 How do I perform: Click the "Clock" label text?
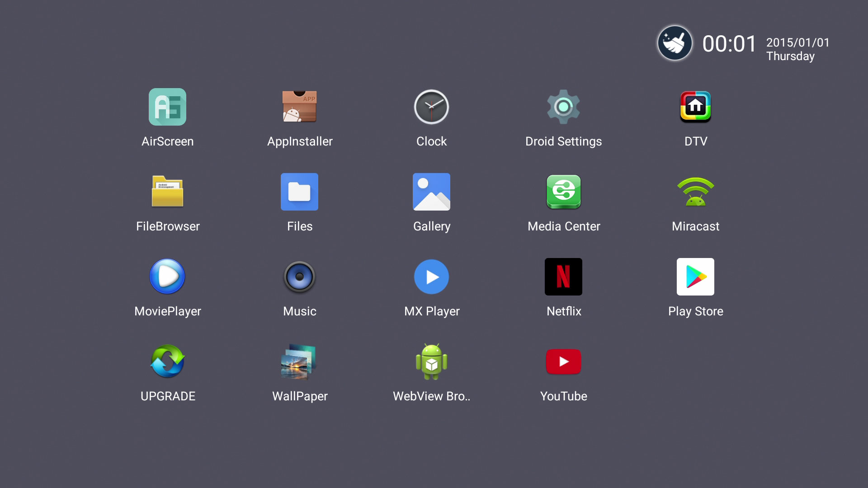click(x=431, y=141)
